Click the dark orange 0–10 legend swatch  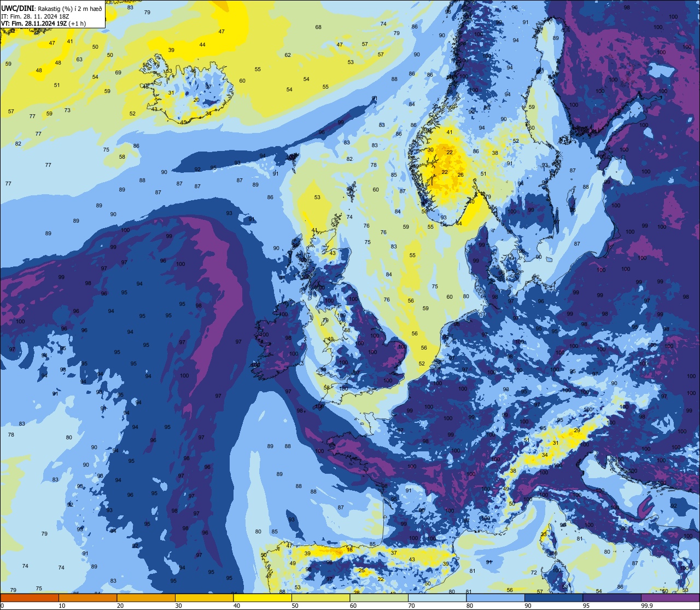pos(30,597)
